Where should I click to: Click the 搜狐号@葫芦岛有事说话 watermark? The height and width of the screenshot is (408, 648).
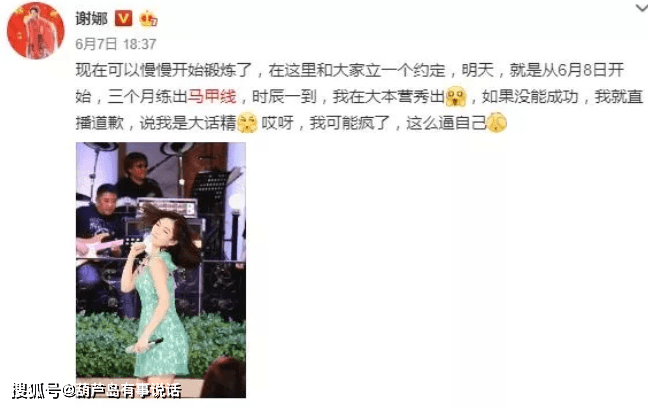[97, 391]
